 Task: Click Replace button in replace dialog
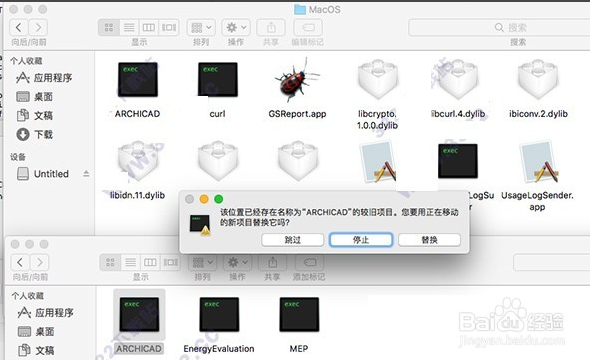tap(429, 240)
